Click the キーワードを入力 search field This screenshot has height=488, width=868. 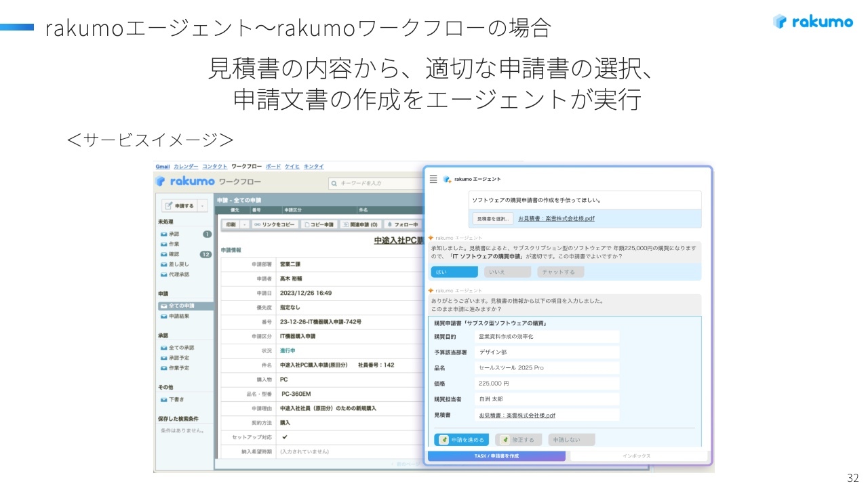(376, 183)
